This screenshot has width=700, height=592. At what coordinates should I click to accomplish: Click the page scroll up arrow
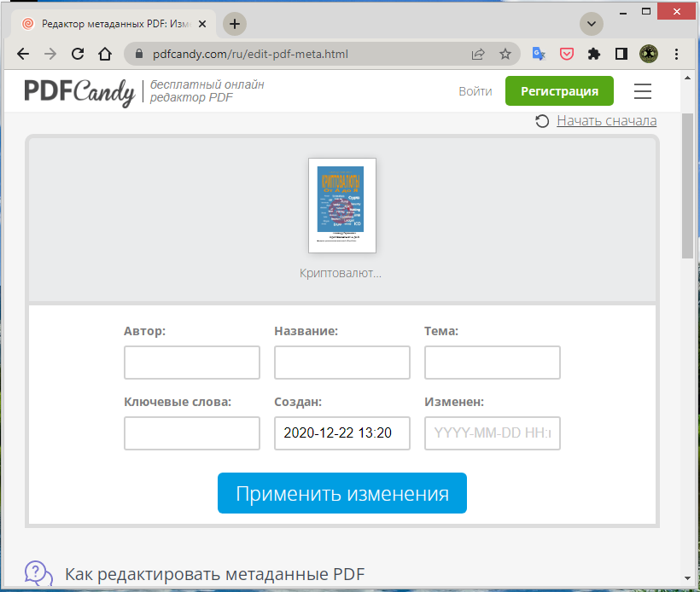pos(687,78)
